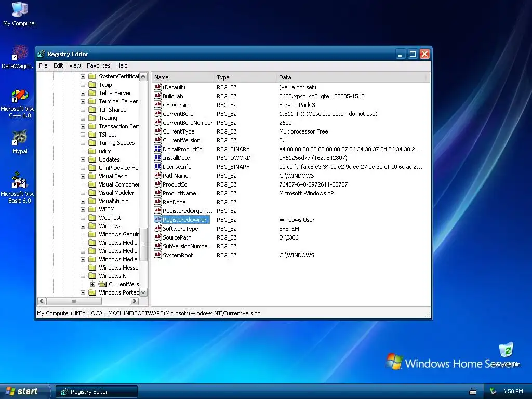Viewport: 532px width, 399px height.
Task: Click tree scrollbar up arrow
Action: [143, 77]
